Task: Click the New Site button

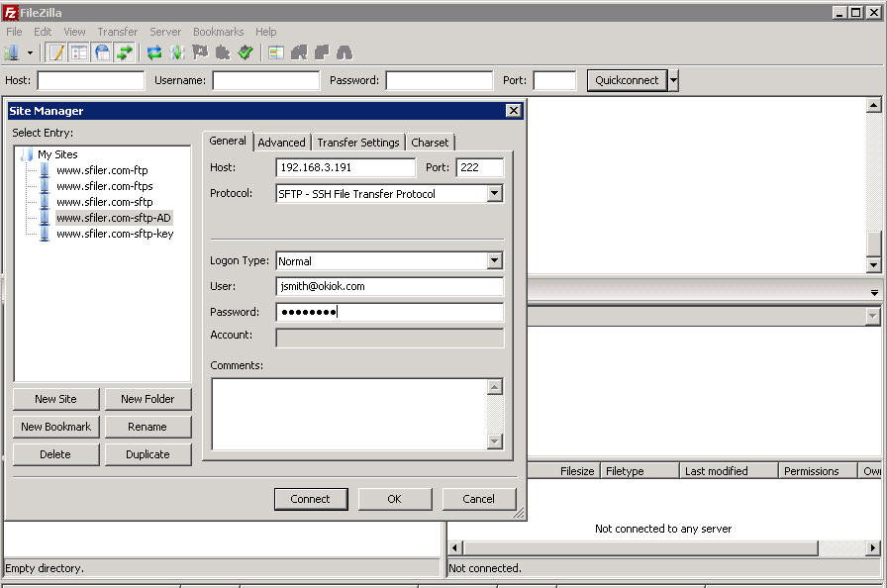Action: [x=55, y=399]
